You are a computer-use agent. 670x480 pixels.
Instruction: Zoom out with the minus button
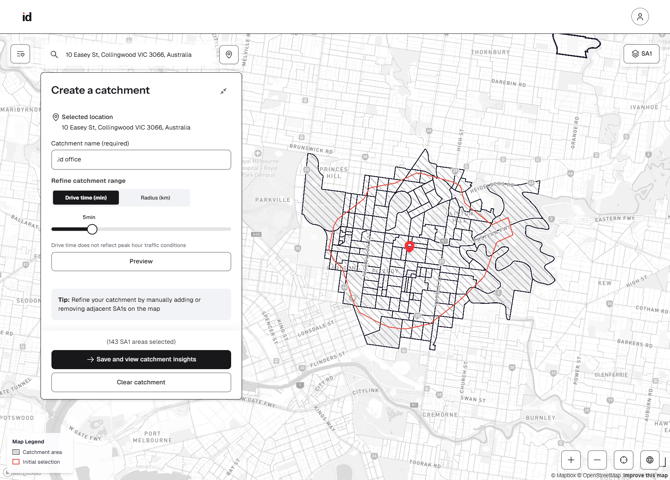597,460
